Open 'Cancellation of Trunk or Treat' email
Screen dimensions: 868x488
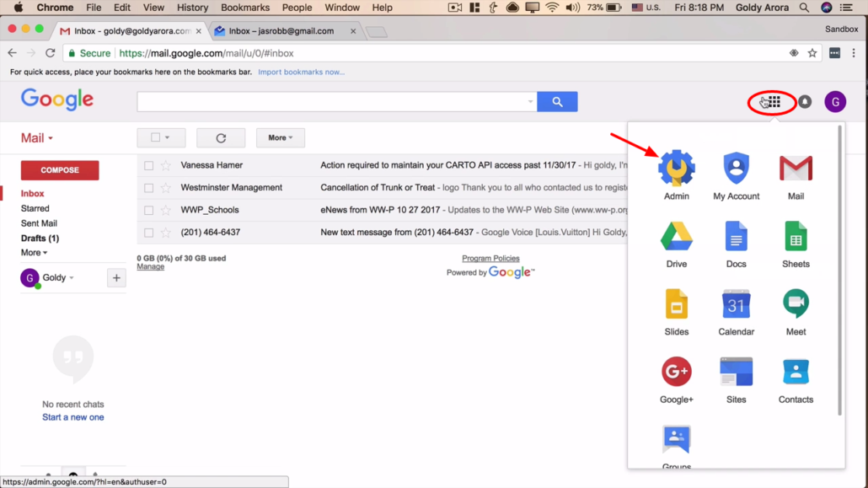point(378,188)
